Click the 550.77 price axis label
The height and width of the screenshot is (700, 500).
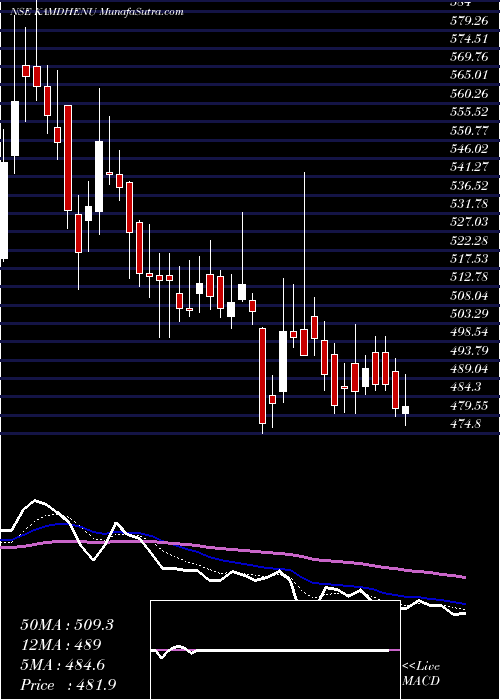click(469, 130)
